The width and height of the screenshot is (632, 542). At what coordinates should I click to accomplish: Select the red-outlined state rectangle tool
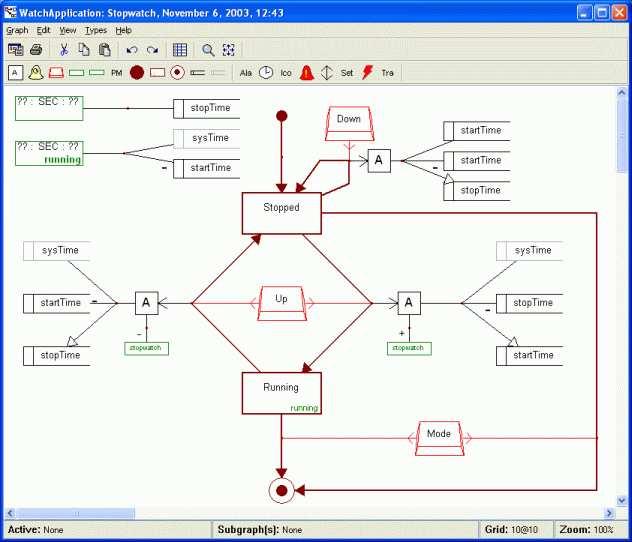(x=157, y=73)
